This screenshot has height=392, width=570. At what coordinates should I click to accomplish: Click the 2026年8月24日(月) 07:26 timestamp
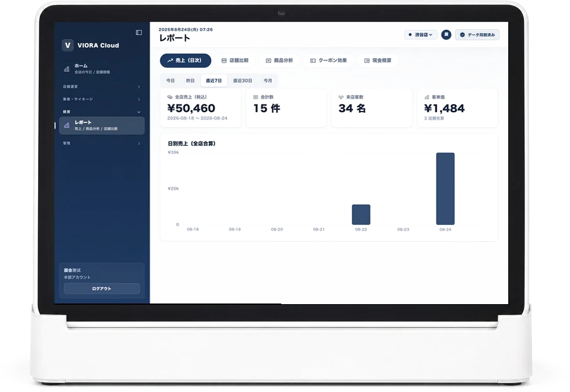186,29
